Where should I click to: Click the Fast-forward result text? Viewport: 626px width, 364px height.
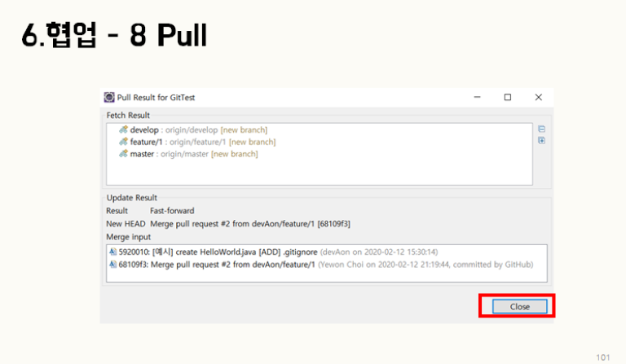(x=172, y=211)
